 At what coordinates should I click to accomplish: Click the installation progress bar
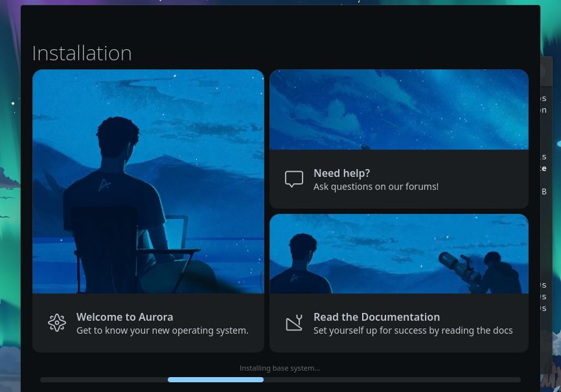pyautogui.click(x=280, y=380)
